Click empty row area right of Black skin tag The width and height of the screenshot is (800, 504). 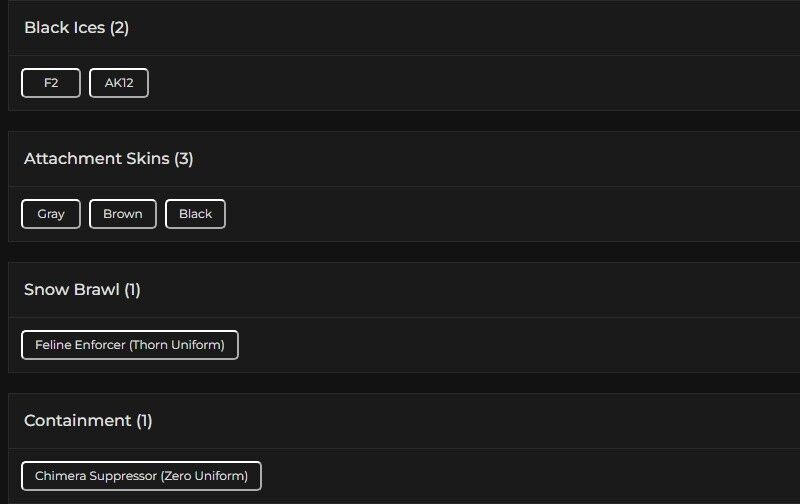[x=500, y=214]
